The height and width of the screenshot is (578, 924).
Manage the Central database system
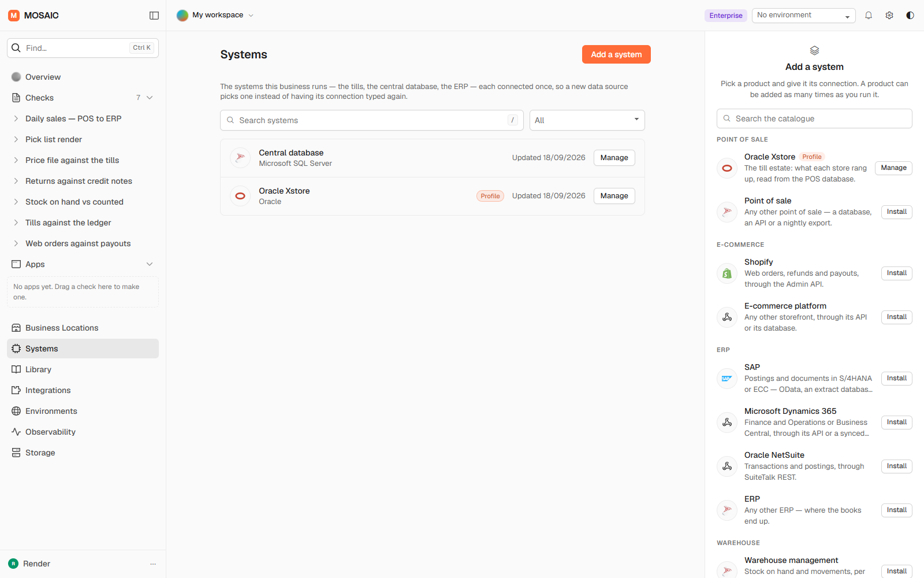(614, 158)
